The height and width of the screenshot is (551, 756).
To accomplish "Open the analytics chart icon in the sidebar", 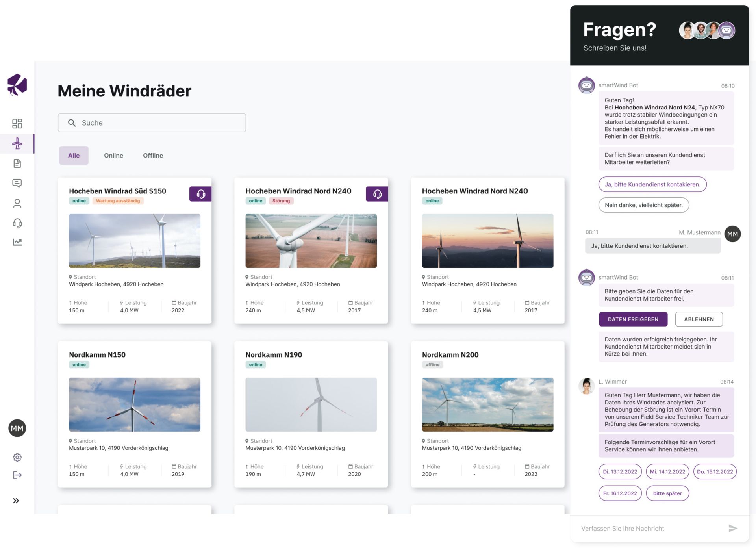I will pos(17,243).
